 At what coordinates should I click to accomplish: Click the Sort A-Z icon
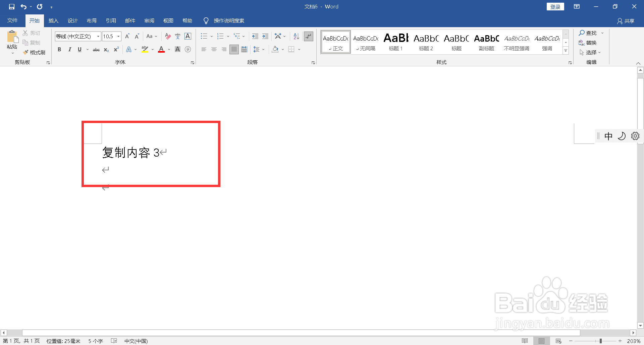(x=296, y=36)
